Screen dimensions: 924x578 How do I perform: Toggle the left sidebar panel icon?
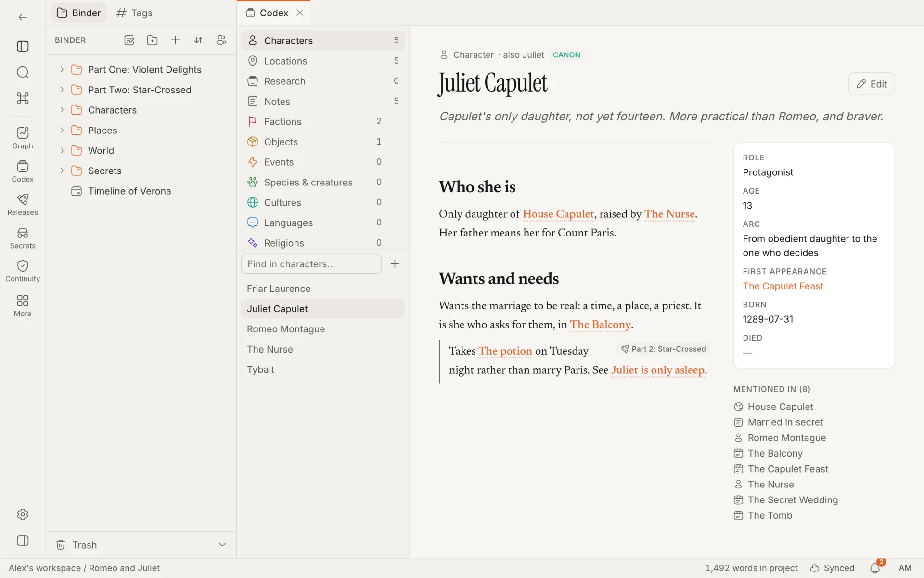coord(23,46)
